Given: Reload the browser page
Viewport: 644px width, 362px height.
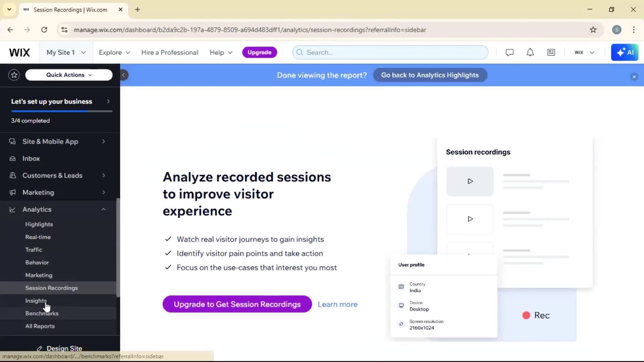Looking at the screenshot, I should (44, 30).
